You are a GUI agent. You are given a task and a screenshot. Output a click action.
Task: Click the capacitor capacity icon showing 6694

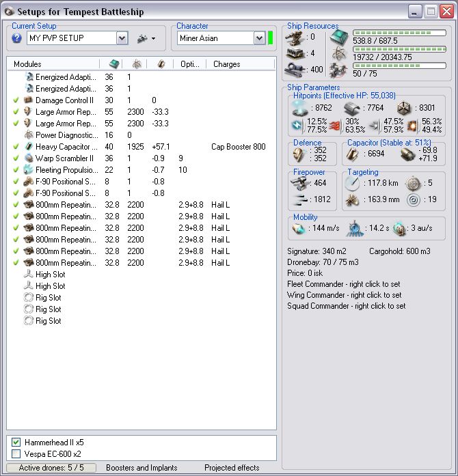[x=352, y=154]
